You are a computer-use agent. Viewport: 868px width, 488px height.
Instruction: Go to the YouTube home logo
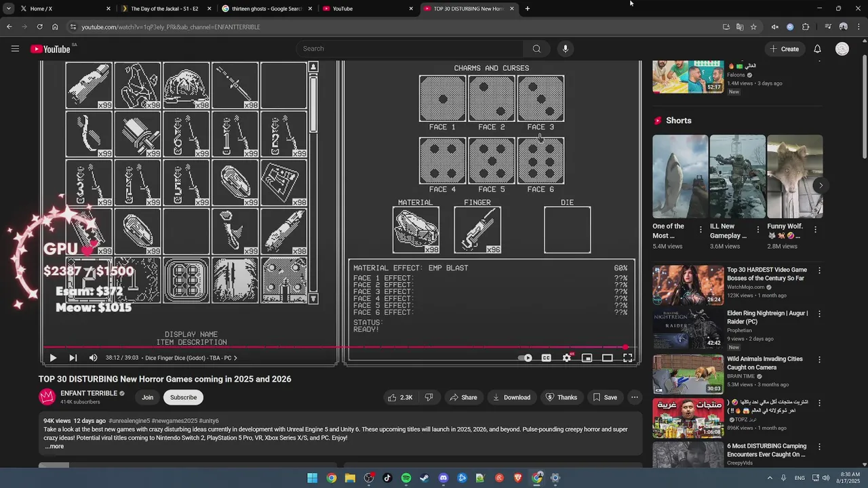[50, 49]
